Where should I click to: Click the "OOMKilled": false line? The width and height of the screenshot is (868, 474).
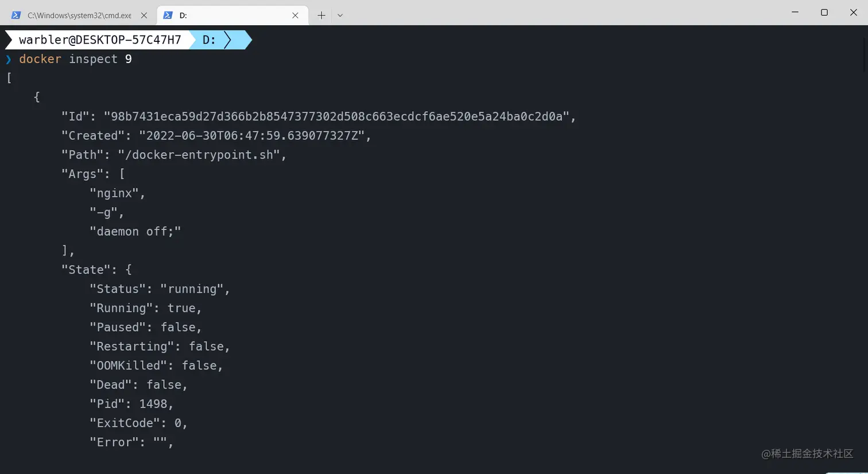[x=156, y=366]
